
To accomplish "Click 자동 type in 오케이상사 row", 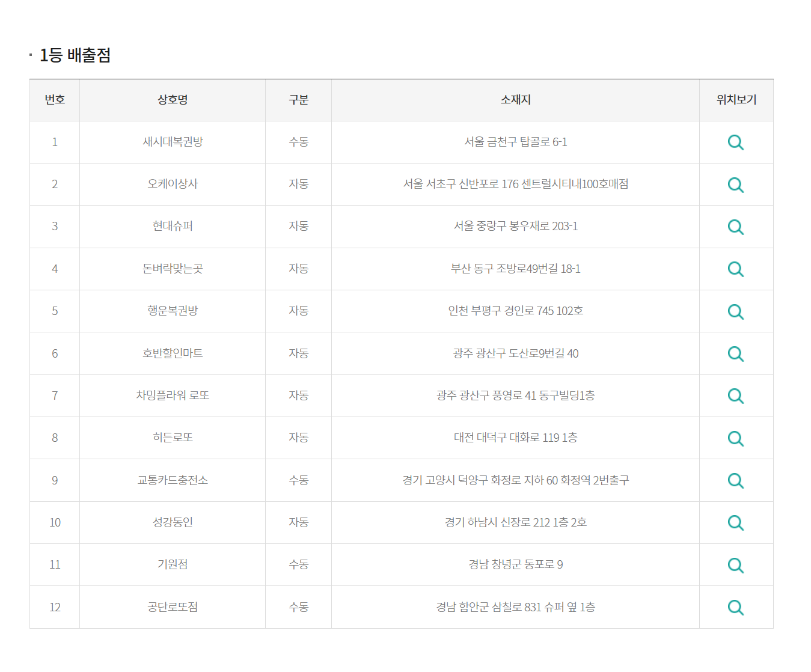I will [x=298, y=184].
